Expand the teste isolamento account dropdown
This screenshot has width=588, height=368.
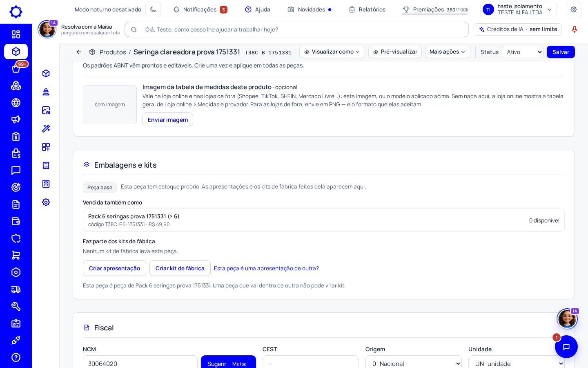pos(519,9)
